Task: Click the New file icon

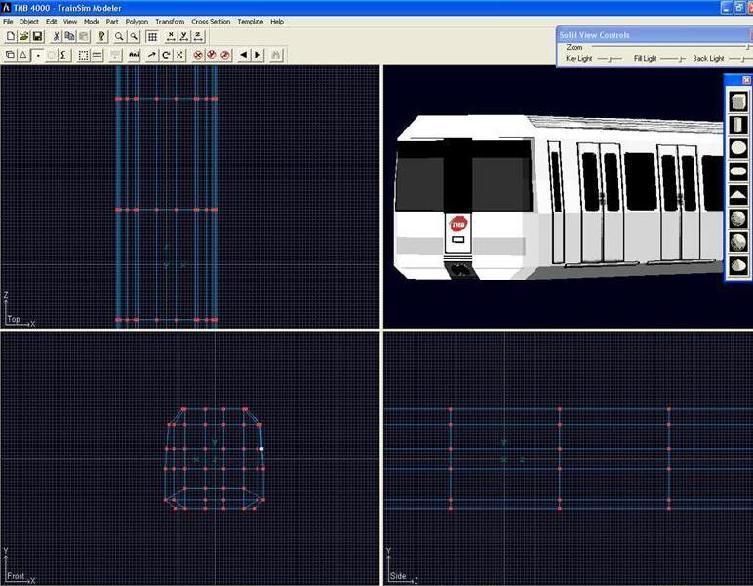Action: click(10, 37)
